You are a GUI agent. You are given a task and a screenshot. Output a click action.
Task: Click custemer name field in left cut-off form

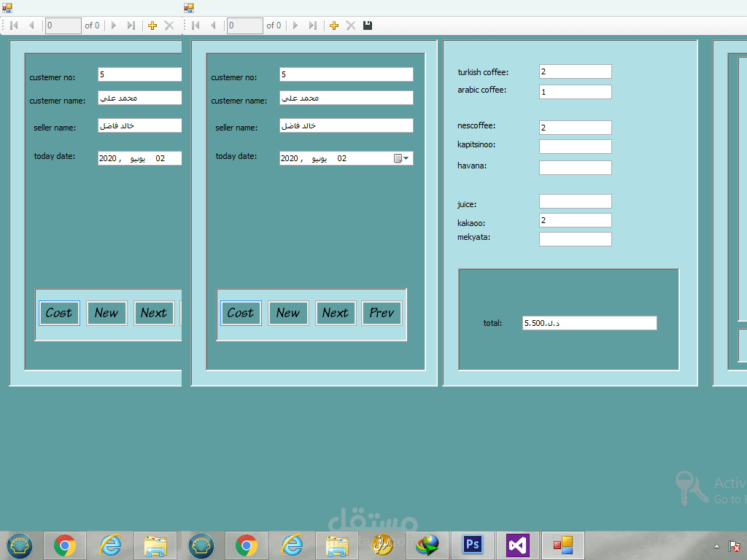tap(139, 98)
